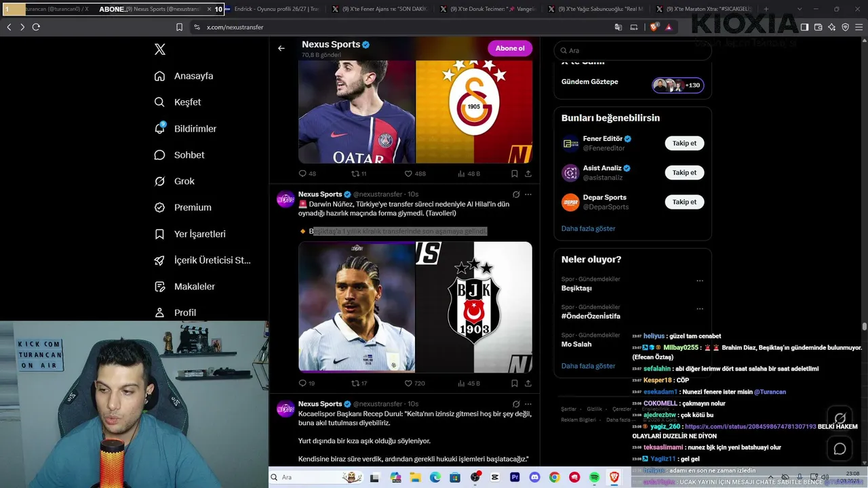This screenshot has height=488, width=868.
Task: Click Daha fazla göster under suggestions
Action: coord(588,228)
